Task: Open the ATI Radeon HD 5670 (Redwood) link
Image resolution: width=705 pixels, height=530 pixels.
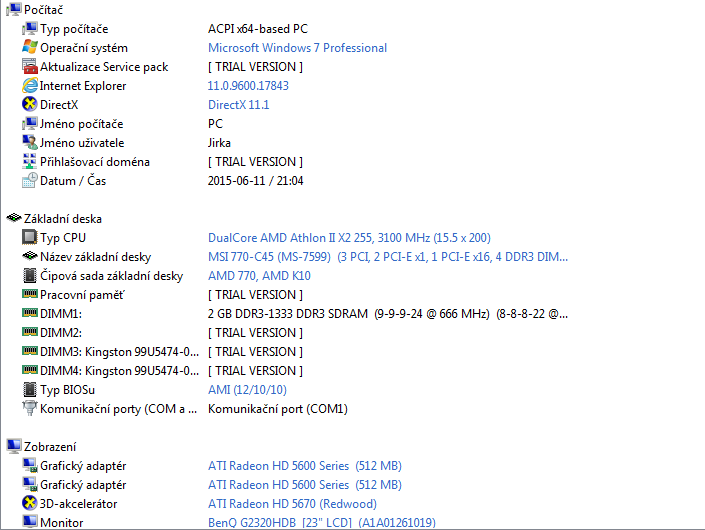Action: tap(292, 504)
